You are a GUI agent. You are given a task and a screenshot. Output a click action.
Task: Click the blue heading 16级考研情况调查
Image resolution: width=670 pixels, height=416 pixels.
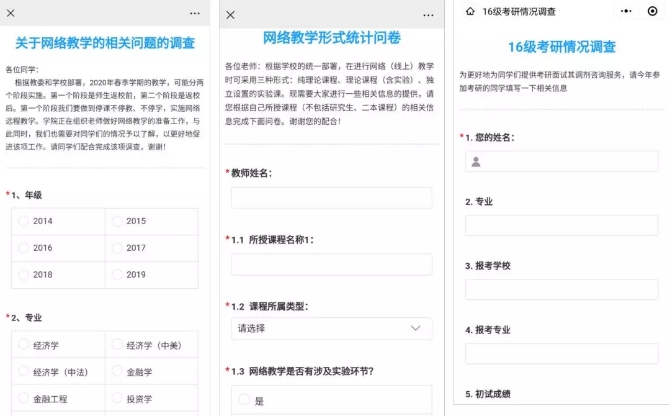tap(561, 47)
